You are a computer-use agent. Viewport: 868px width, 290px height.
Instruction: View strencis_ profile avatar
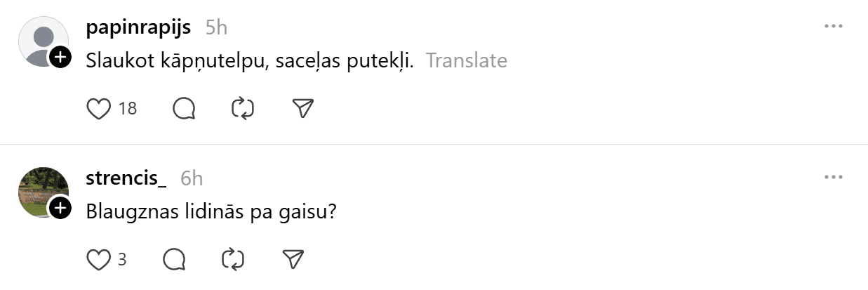41,191
